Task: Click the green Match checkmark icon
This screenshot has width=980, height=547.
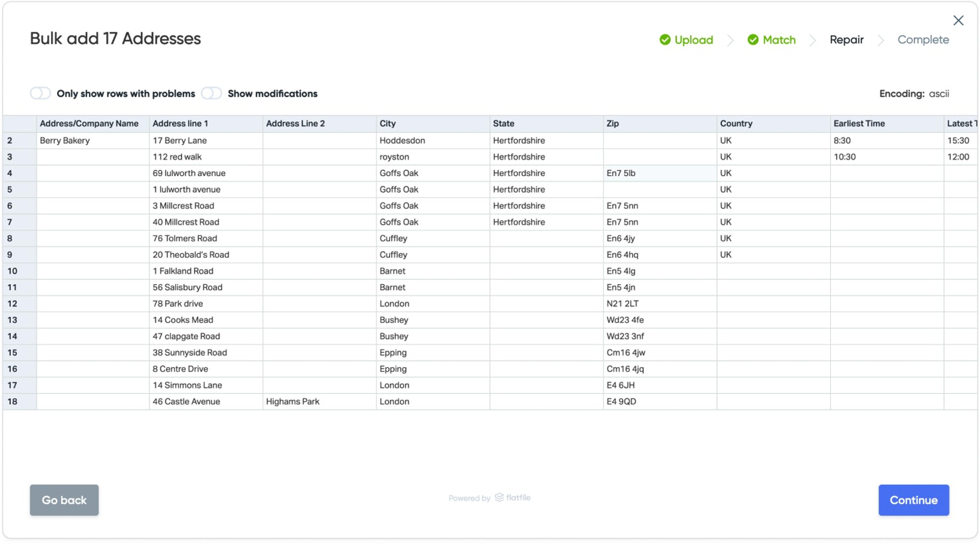Action: [x=753, y=40]
